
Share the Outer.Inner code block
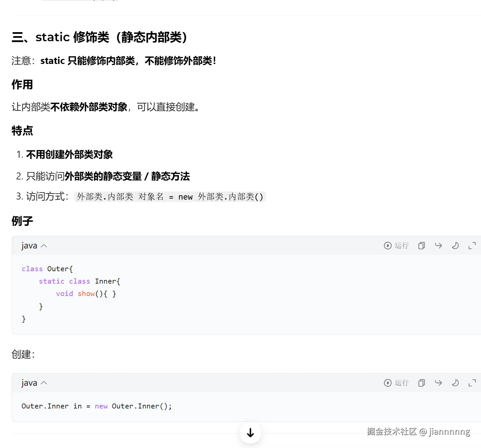click(x=438, y=383)
